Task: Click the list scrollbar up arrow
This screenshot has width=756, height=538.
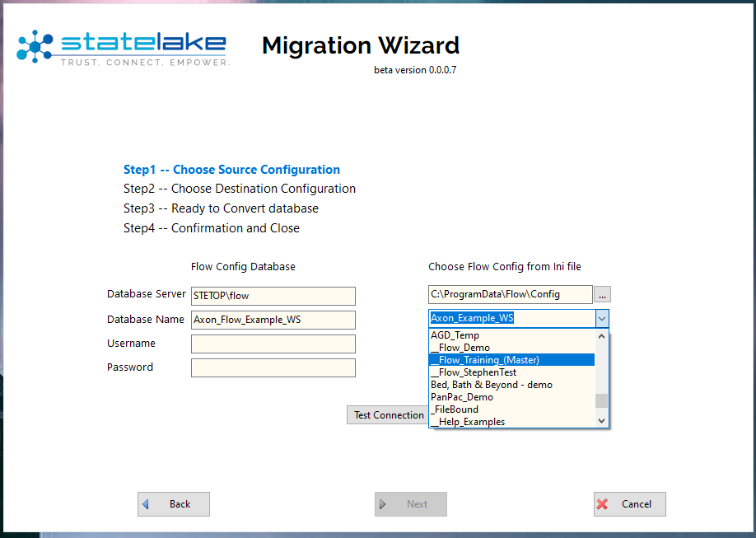Action: (601, 336)
